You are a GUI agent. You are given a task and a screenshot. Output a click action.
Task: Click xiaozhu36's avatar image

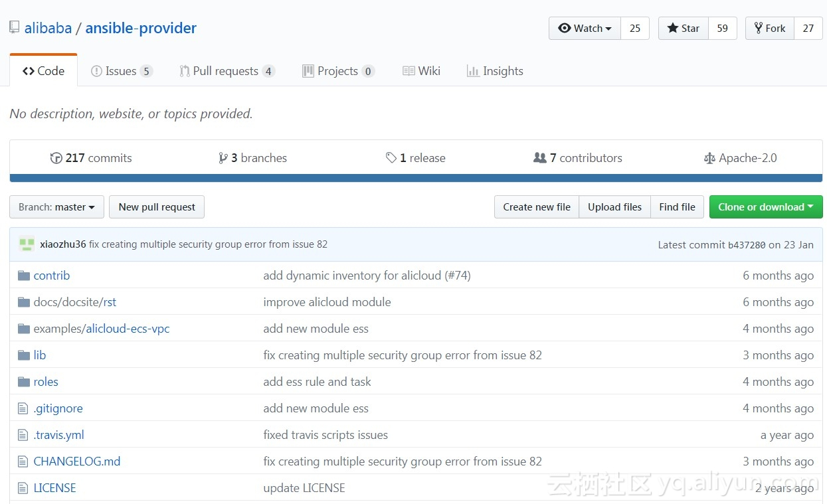click(27, 244)
